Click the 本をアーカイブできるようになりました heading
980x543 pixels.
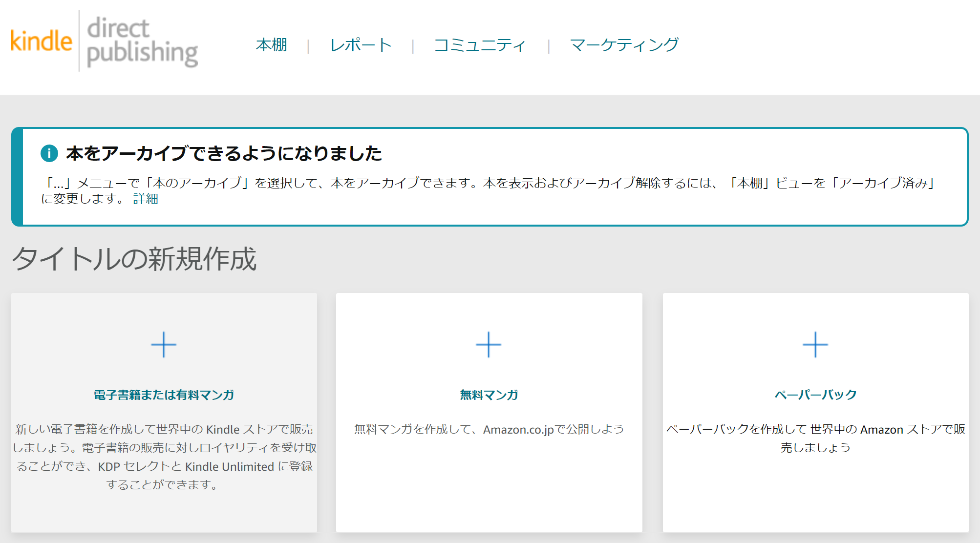coord(224,153)
